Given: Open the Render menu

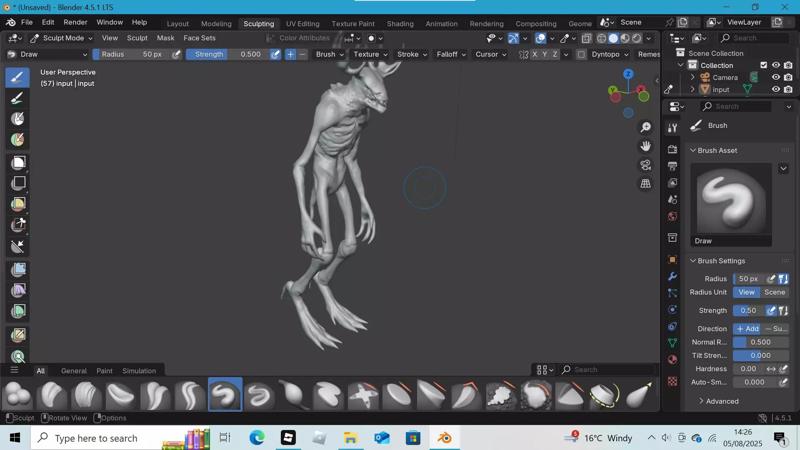Looking at the screenshot, I should point(75,22).
